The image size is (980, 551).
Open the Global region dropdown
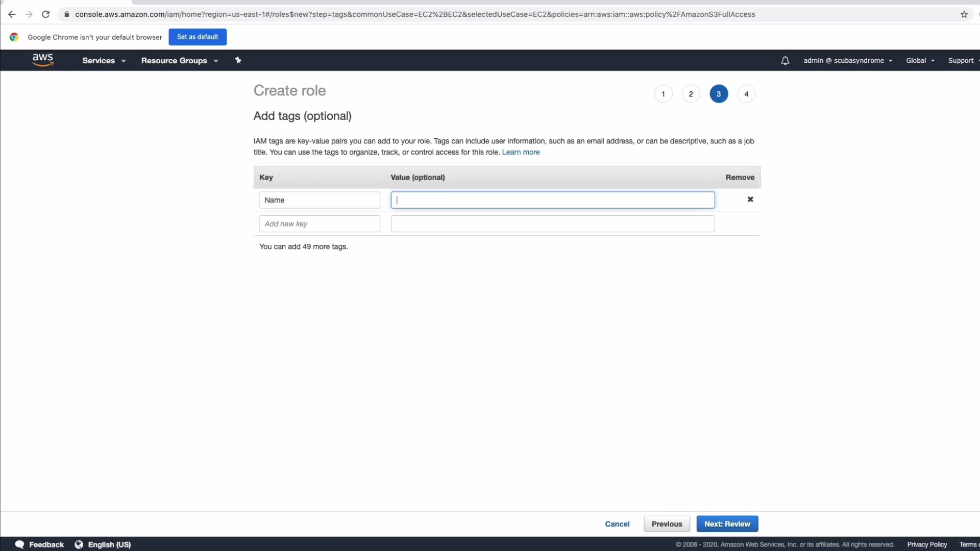pyautogui.click(x=920, y=60)
